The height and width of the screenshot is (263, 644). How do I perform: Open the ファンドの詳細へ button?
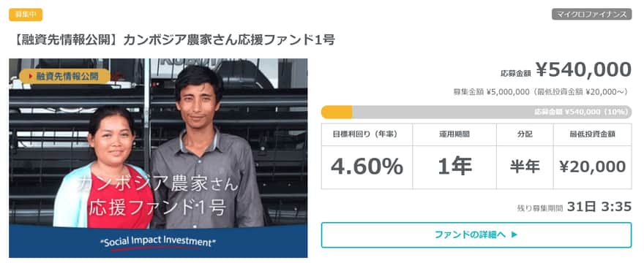(476, 235)
